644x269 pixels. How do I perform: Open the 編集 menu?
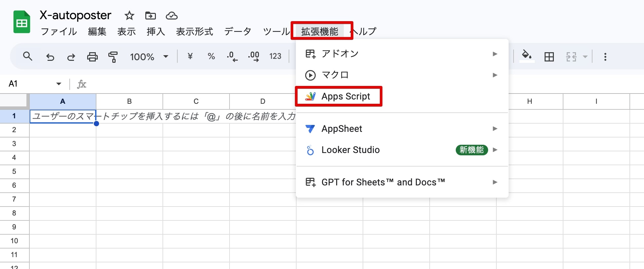point(97,31)
